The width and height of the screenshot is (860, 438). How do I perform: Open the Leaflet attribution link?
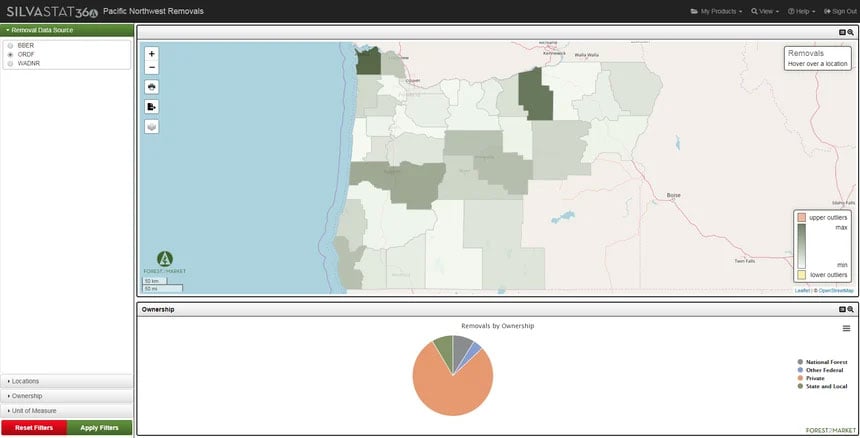tap(802, 291)
